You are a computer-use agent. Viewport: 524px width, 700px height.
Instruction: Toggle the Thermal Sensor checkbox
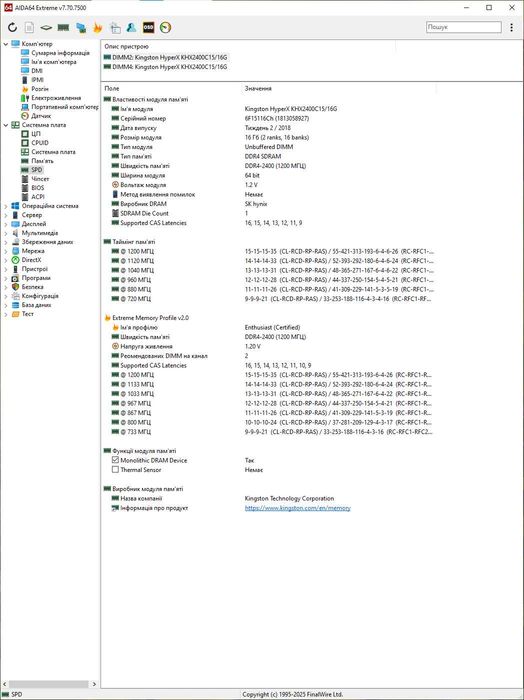(x=115, y=470)
